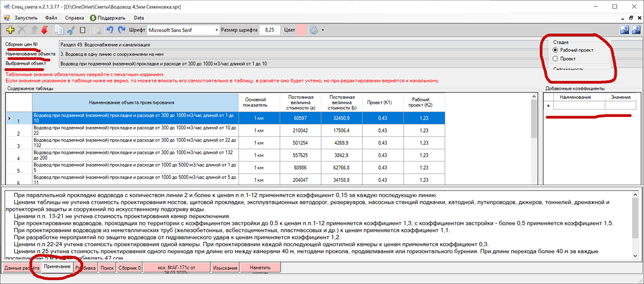The width and height of the screenshot is (644, 284).
Task: Click the blue redo arrow
Action: (x=121, y=30)
